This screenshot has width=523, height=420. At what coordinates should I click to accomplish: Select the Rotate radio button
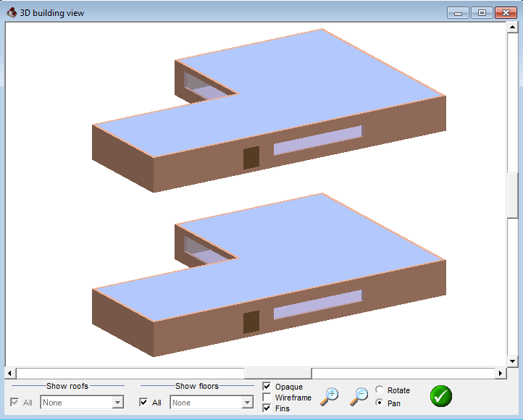click(380, 390)
